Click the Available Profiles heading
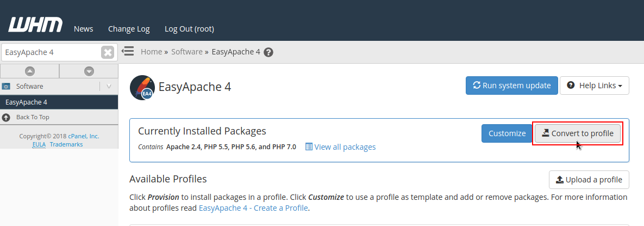 (168, 179)
